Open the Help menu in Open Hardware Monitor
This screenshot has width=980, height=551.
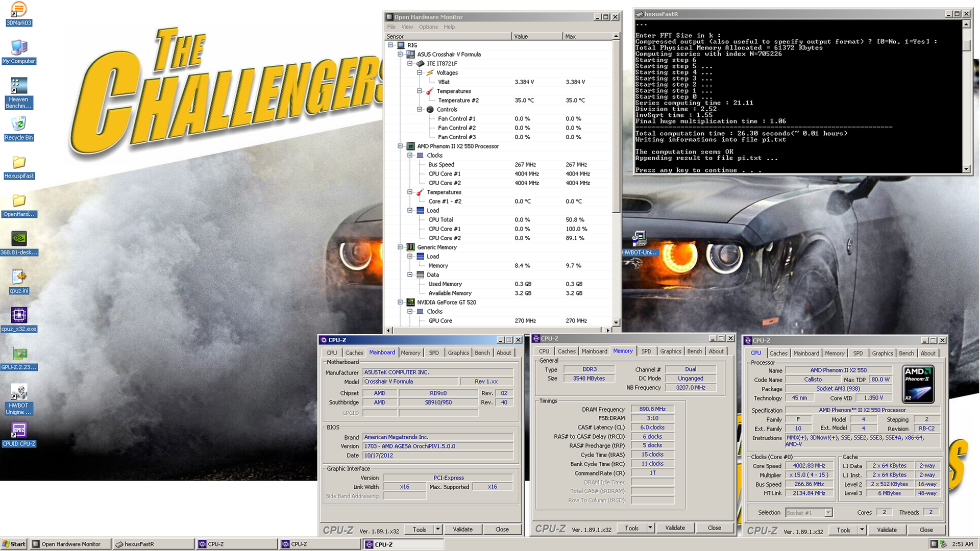449,27
